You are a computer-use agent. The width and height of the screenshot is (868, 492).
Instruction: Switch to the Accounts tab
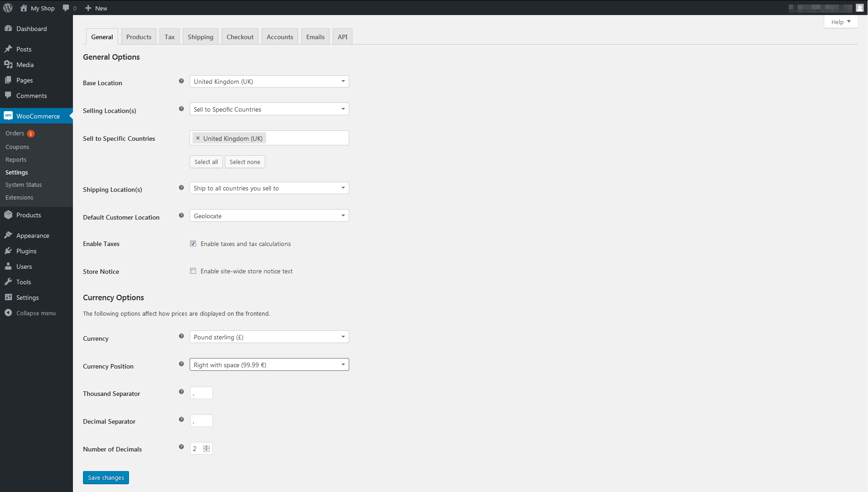tap(280, 37)
